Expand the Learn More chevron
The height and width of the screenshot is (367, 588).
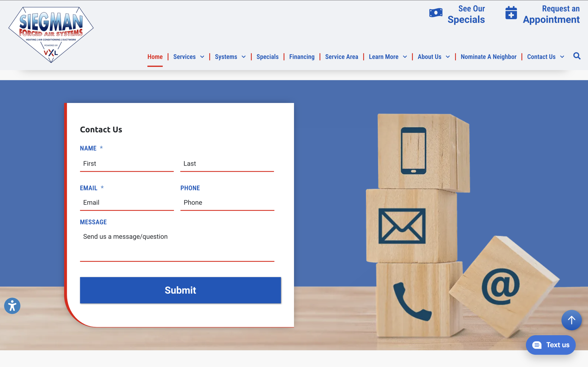click(405, 57)
